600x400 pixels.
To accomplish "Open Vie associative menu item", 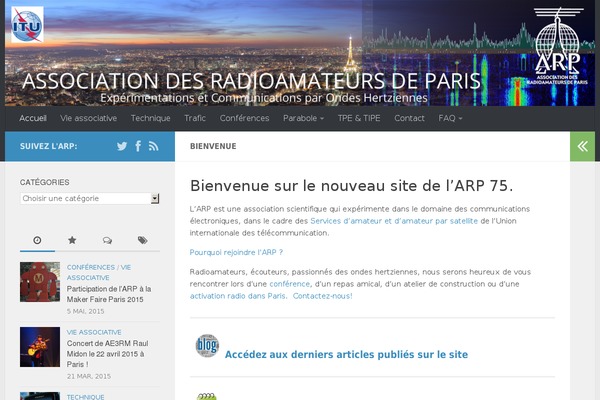I will [88, 118].
